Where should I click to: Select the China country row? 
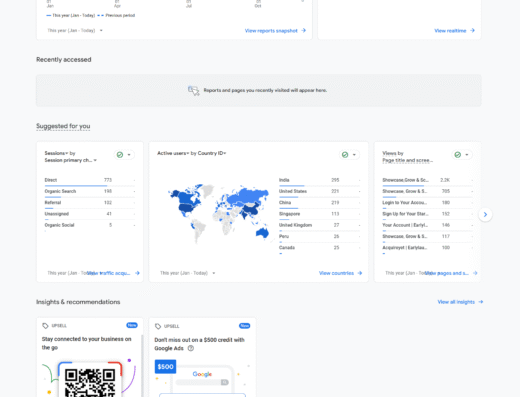point(320,203)
